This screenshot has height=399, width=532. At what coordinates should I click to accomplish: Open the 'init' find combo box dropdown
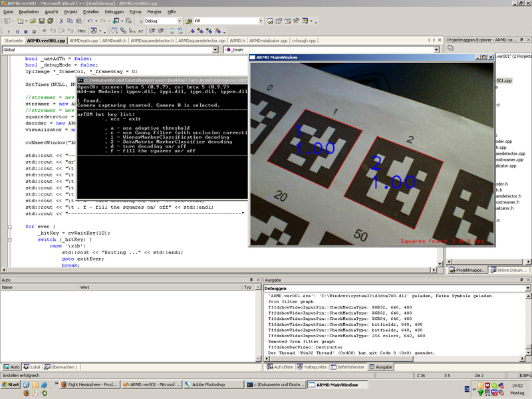(261, 21)
